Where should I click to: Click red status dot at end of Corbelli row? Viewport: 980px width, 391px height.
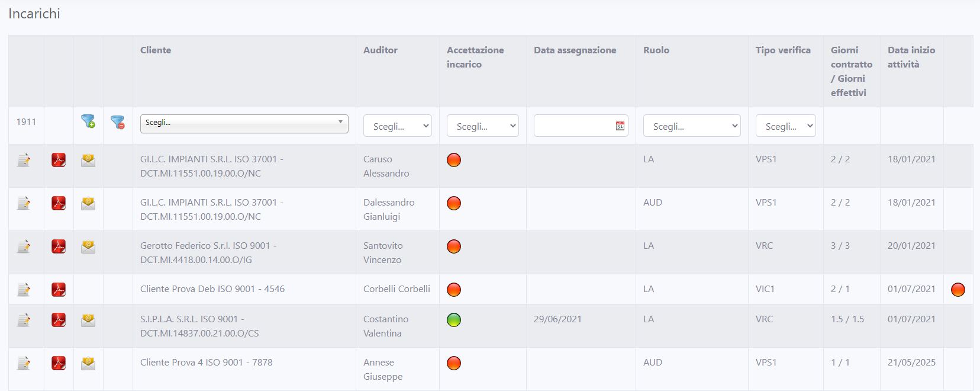point(958,290)
